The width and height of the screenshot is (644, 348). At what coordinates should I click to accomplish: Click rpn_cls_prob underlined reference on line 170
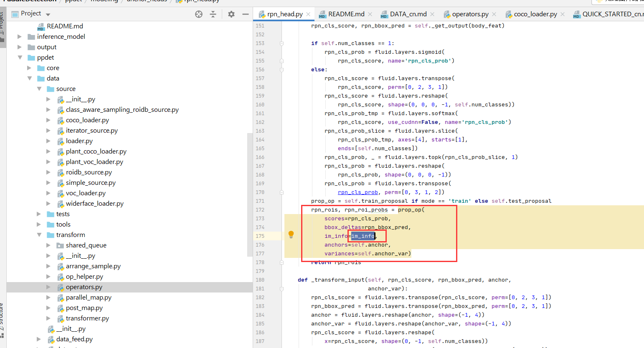pyautogui.click(x=358, y=192)
